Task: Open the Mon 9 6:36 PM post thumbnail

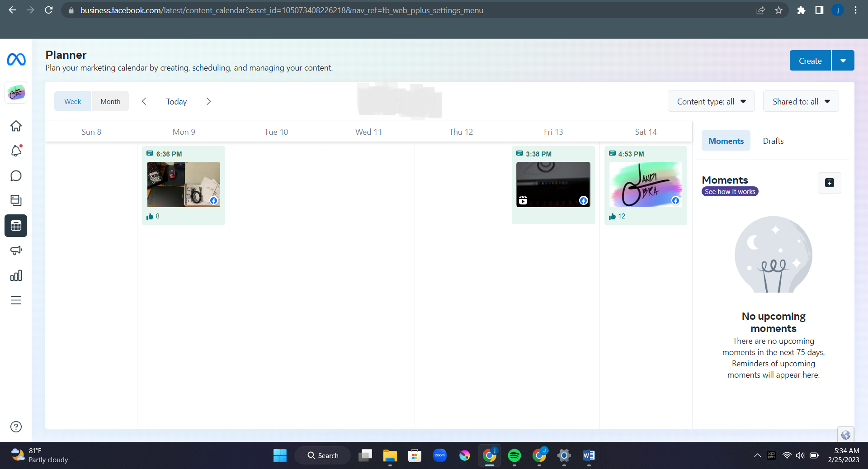Action: (x=184, y=185)
